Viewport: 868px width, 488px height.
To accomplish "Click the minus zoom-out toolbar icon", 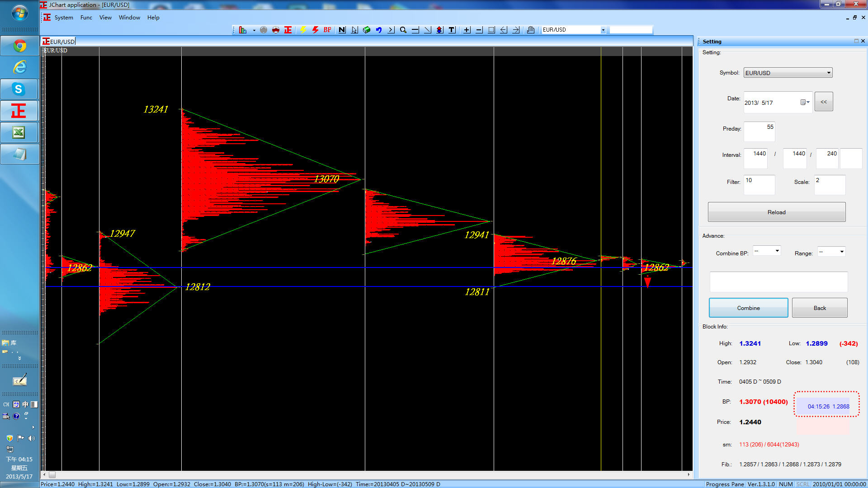I will [x=479, y=30].
